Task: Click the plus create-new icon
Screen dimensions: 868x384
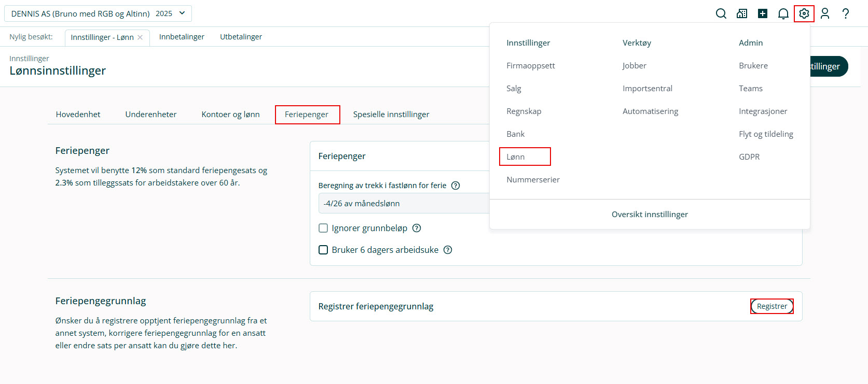Action: [763, 13]
